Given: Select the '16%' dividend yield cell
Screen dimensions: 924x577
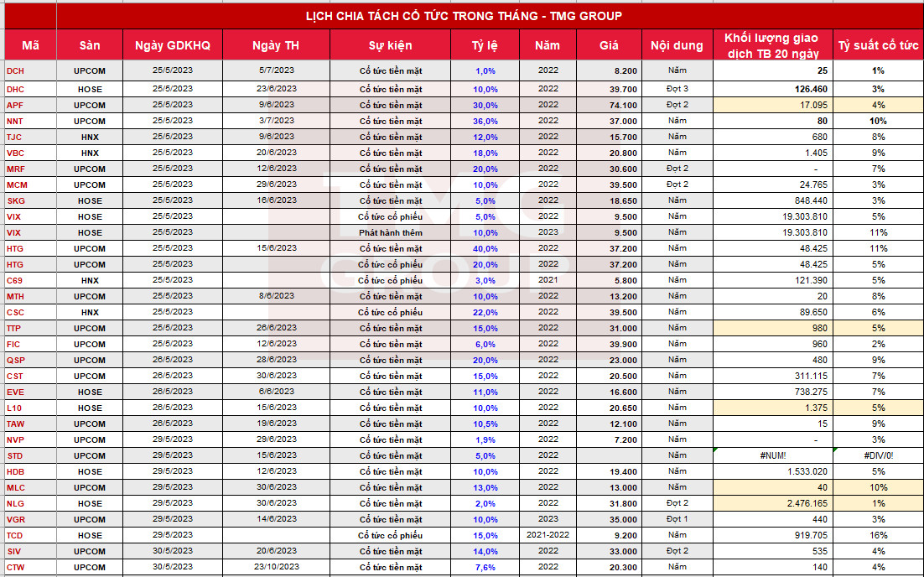Looking at the screenshot, I should [878, 535].
